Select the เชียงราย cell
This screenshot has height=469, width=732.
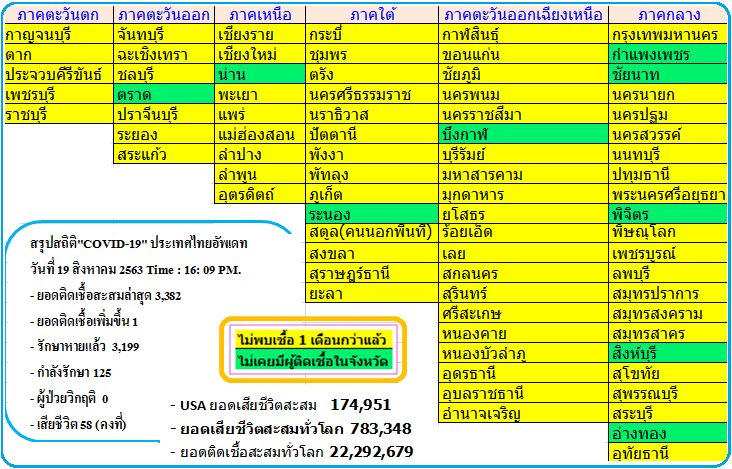pyautogui.click(x=260, y=34)
